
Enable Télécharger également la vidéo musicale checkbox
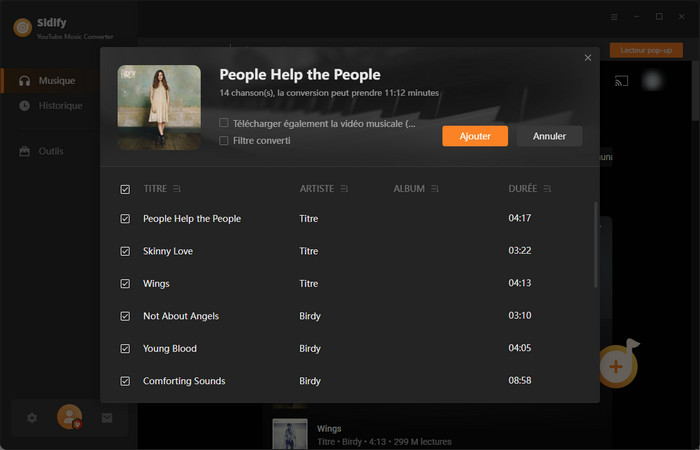pyautogui.click(x=224, y=123)
